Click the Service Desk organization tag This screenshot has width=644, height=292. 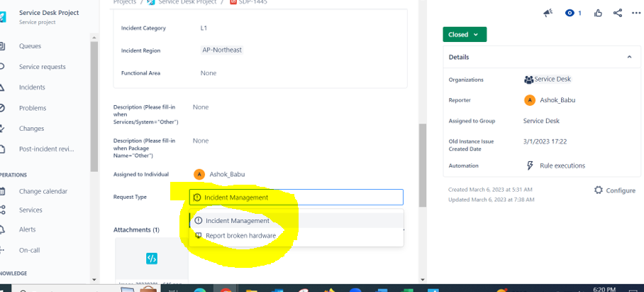coord(548,79)
